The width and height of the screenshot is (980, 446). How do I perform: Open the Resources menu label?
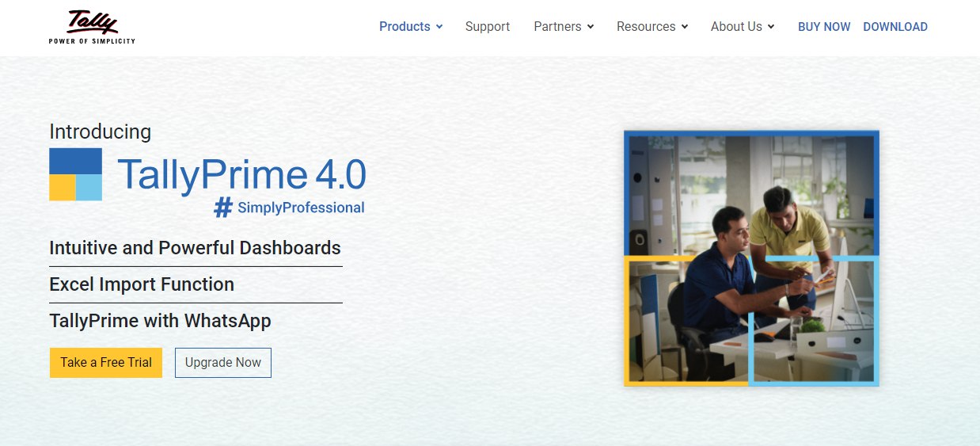[646, 26]
